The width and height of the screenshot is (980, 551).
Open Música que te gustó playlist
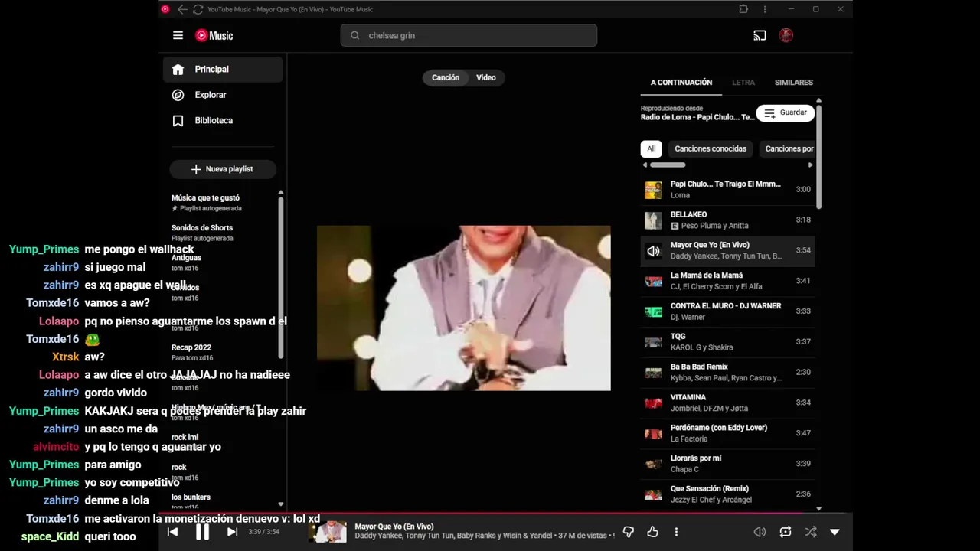click(222, 203)
